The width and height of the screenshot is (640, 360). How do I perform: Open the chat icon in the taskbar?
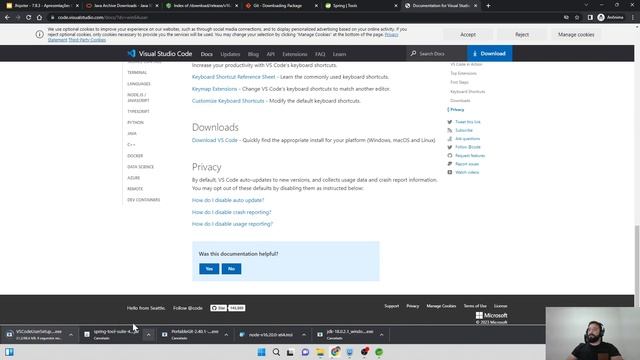305,352
